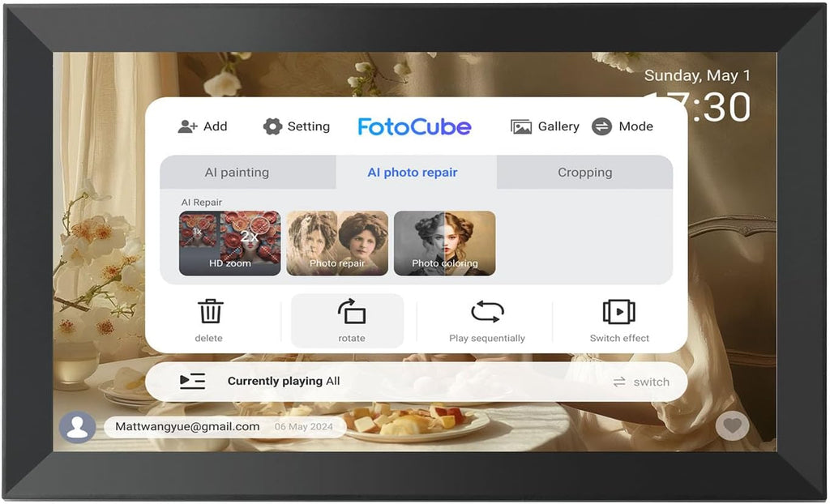
Task: Click the delete label text
Action: point(208,338)
